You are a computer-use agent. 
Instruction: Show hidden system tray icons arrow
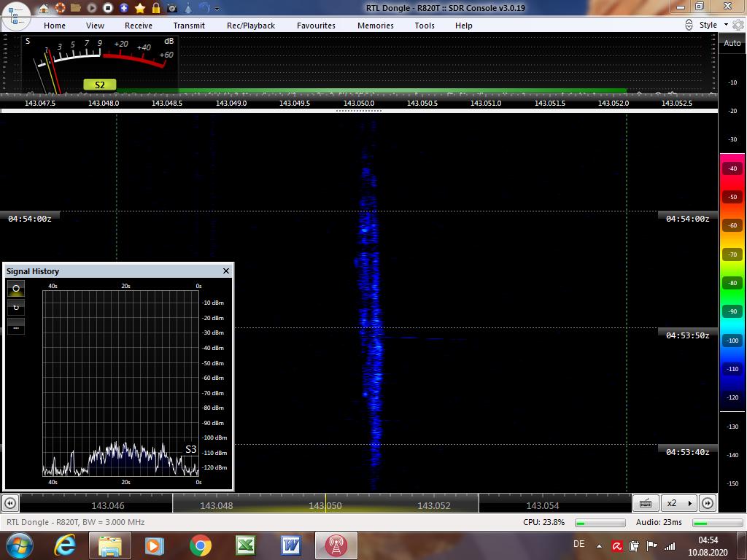tap(599, 546)
